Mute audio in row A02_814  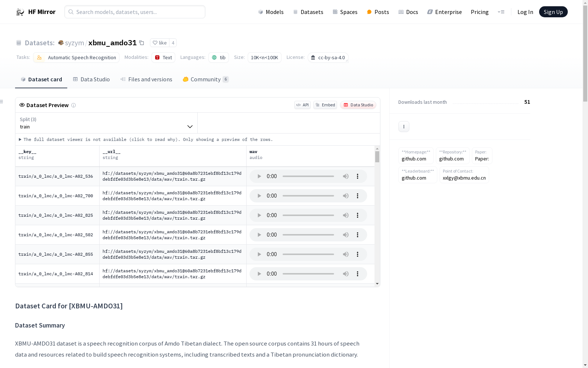click(346, 274)
